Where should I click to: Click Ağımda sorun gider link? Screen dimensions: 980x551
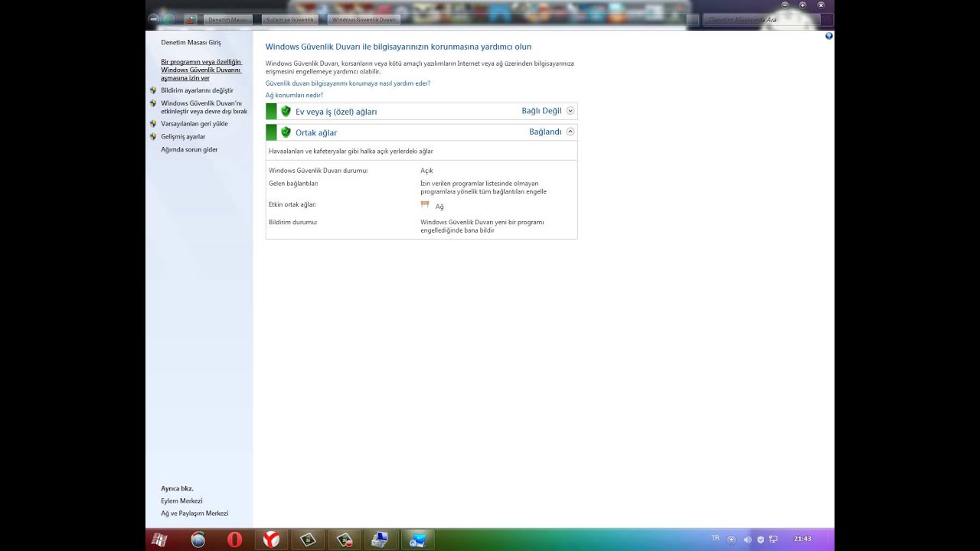tap(189, 149)
